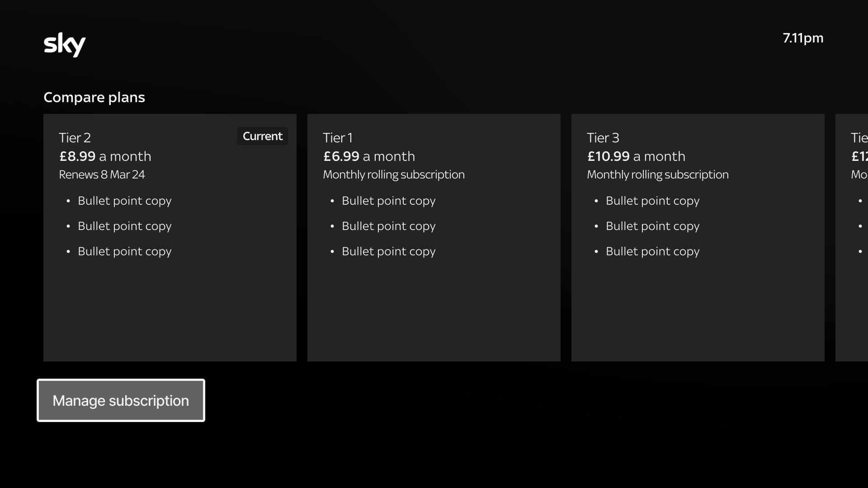Click the Tier 2 title label
Image resolution: width=868 pixels, height=488 pixels.
tap(75, 138)
